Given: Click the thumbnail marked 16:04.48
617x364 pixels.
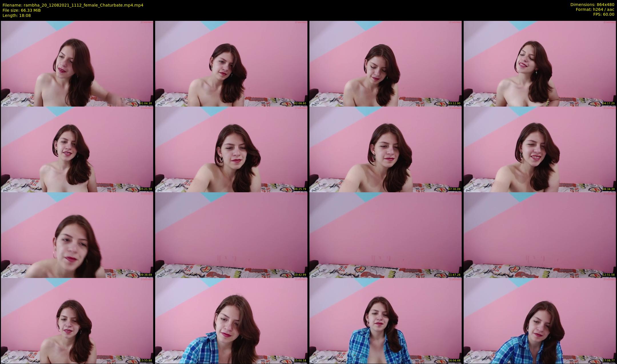Looking at the screenshot, I should [385, 321].
